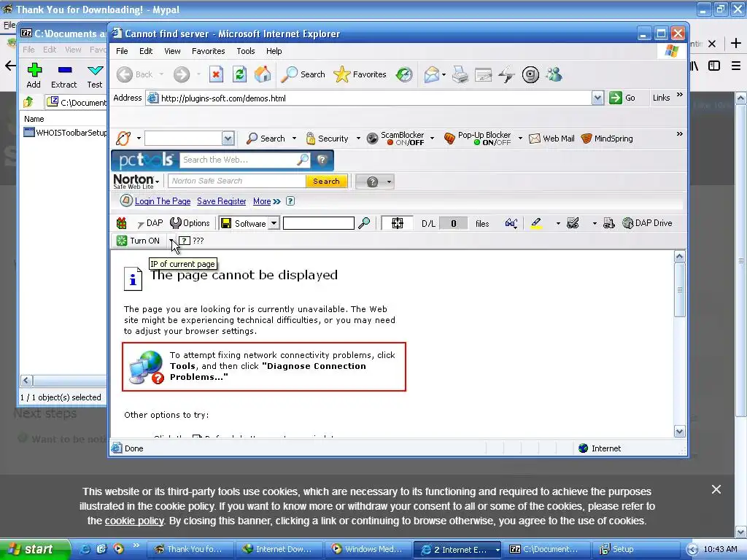Open the Tools menu in Internet Explorer
Image resolution: width=747 pixels, height=560 pixels.
click(x=246, y=51)
